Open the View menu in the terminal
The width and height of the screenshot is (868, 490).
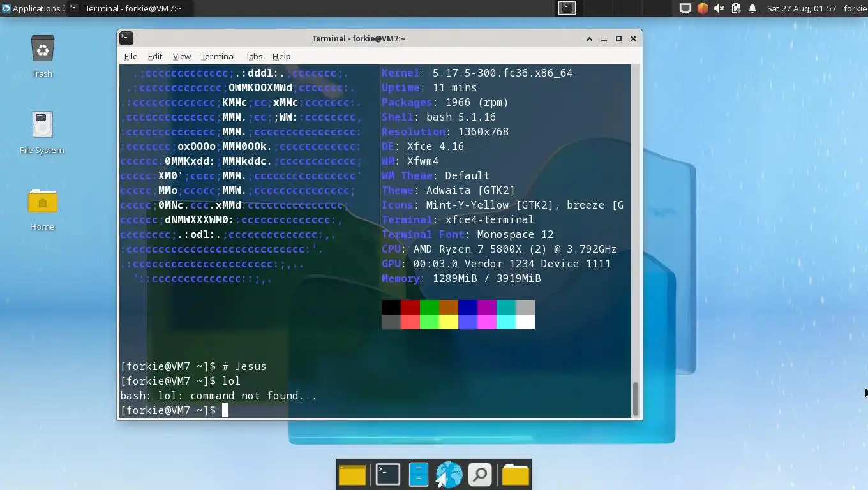182,56
